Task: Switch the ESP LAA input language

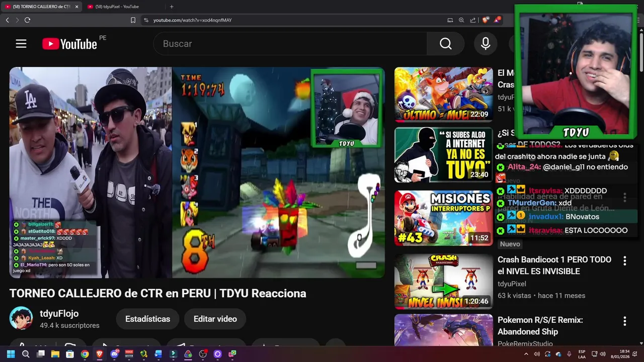Action: [582, 354]
